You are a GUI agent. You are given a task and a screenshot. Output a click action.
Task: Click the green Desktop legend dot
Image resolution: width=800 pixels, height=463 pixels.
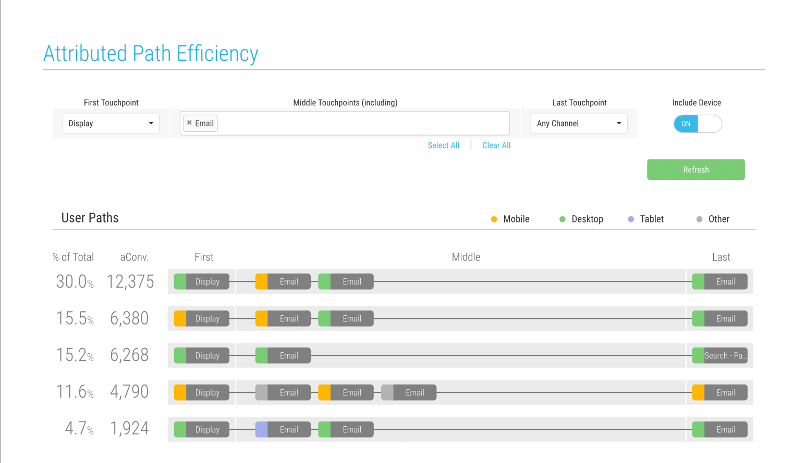[x=563, y=219]
